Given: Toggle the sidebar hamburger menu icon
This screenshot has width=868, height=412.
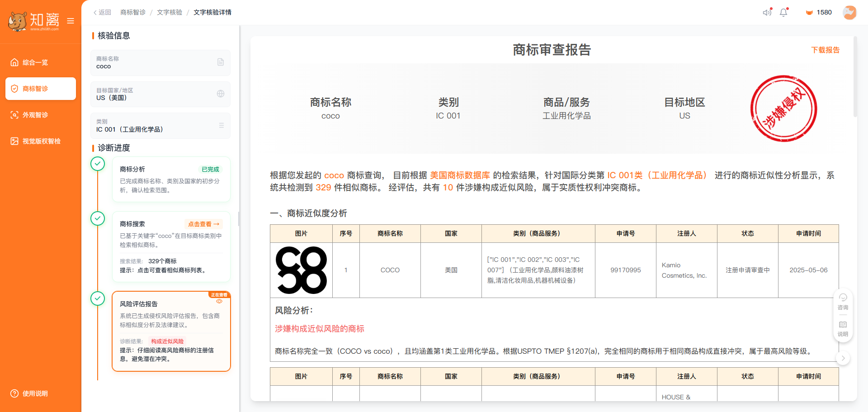Looking at the screenshot, I should click(x=71, y=21).
